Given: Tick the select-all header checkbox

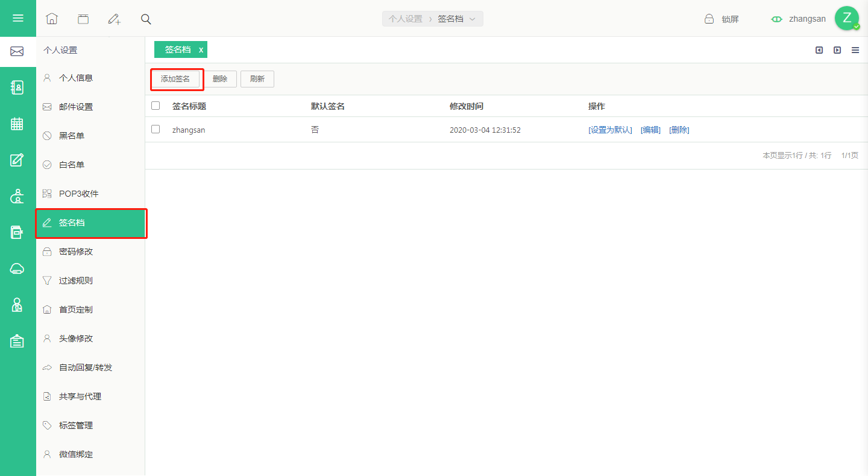Looking at the screenshot, I should tap(156, 106).
